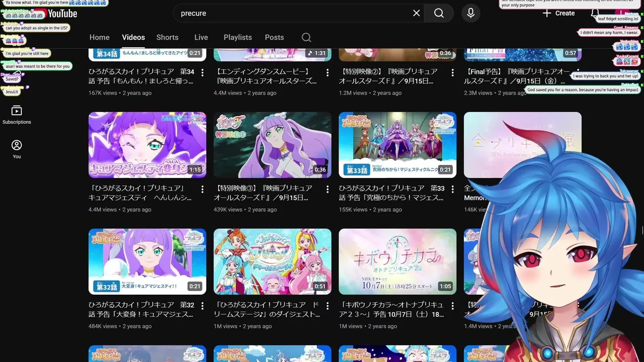This screenshot has height=362, width=644.
Task: Click the text '155K views • 2 years ago'
Action: pos(370,210)
